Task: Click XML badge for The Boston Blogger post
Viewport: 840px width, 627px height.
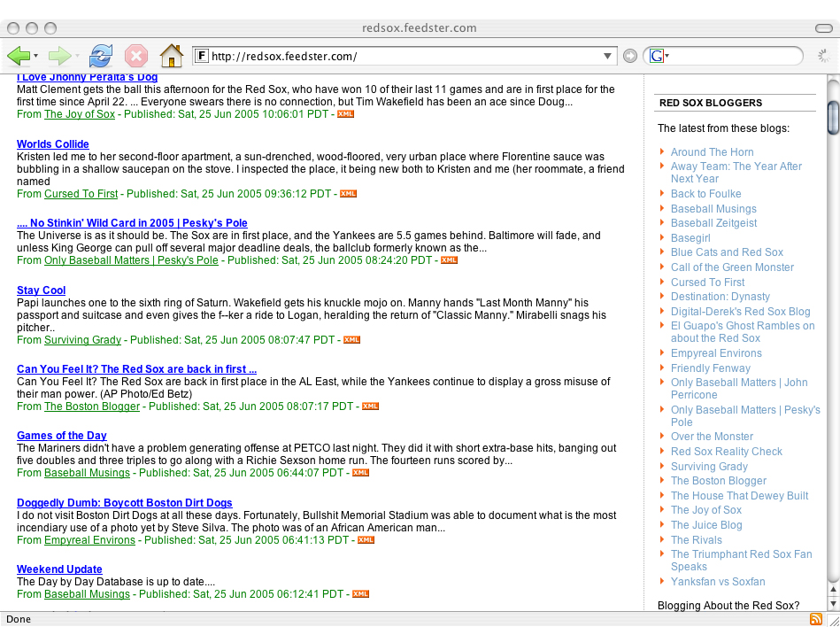Action: 370,406
